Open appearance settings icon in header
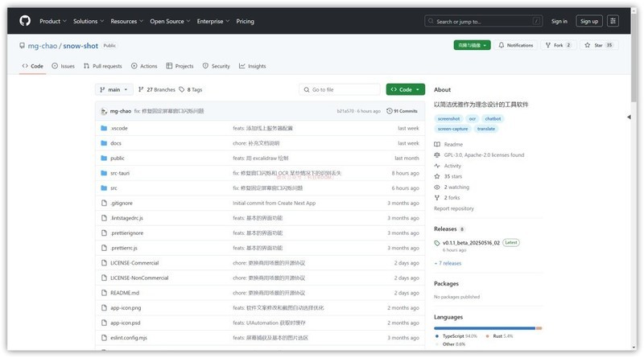 [613, 22]
